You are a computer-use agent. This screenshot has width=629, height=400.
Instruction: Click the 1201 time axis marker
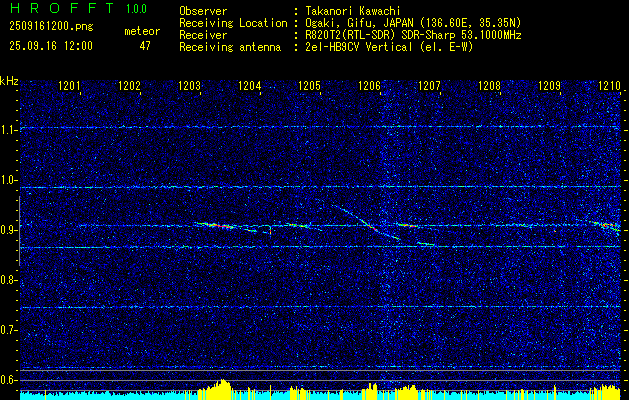point(69,85)
